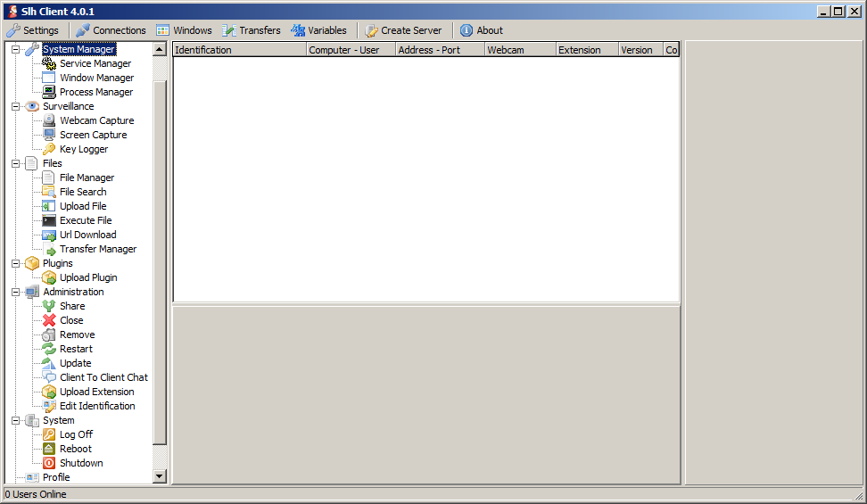
Task: Open the About dialog button
Action: point(481,30)
